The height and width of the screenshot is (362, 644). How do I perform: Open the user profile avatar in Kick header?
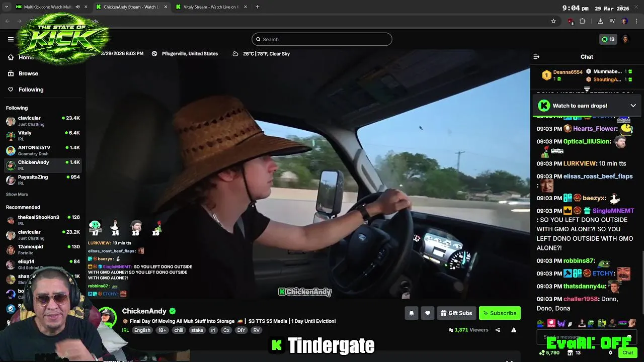pos(625,39)
